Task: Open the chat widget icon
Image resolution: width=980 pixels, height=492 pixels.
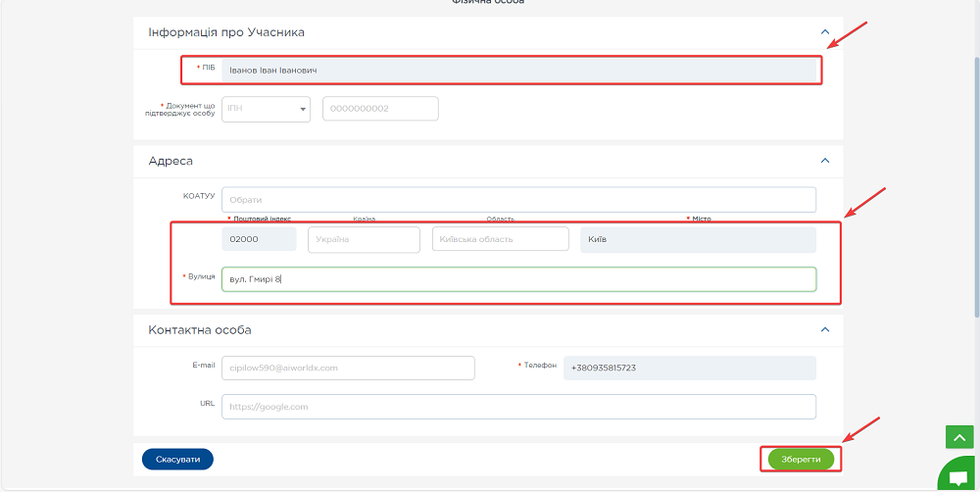Action: (957, 477)
